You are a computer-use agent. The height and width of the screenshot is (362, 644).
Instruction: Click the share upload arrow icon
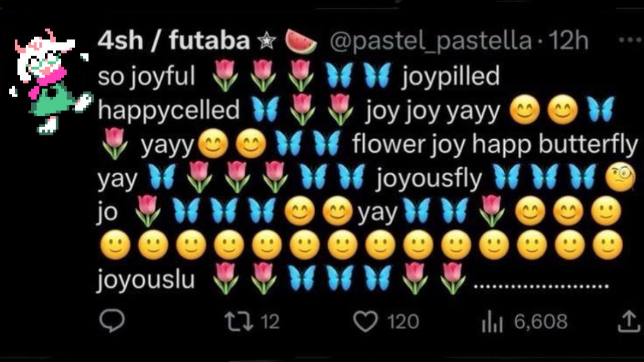pyautogui.click(x=628, y=321)
